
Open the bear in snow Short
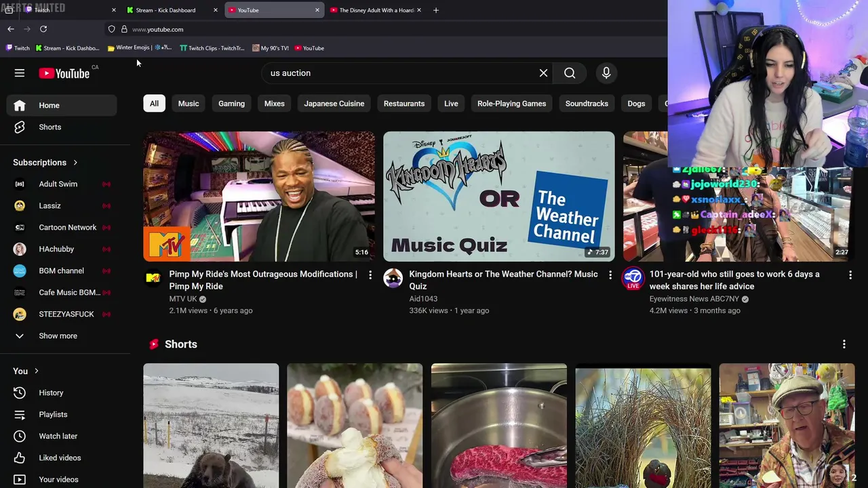pyautogui.click(x=211, y=426)
